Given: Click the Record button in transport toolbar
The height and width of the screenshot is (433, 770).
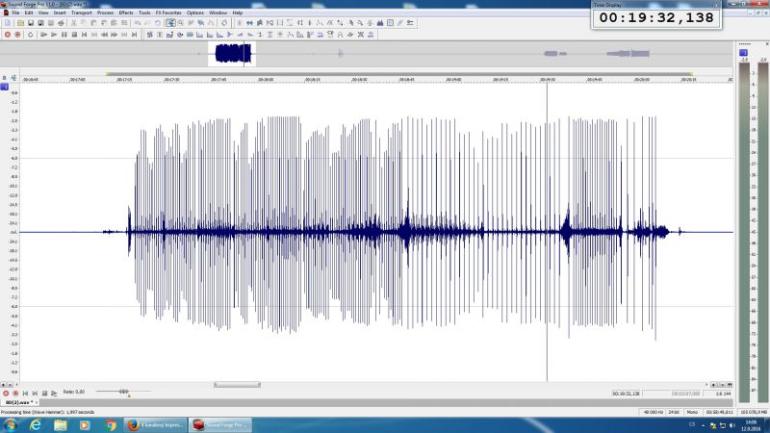Looking at the screenshot, I should click(7, 35).
